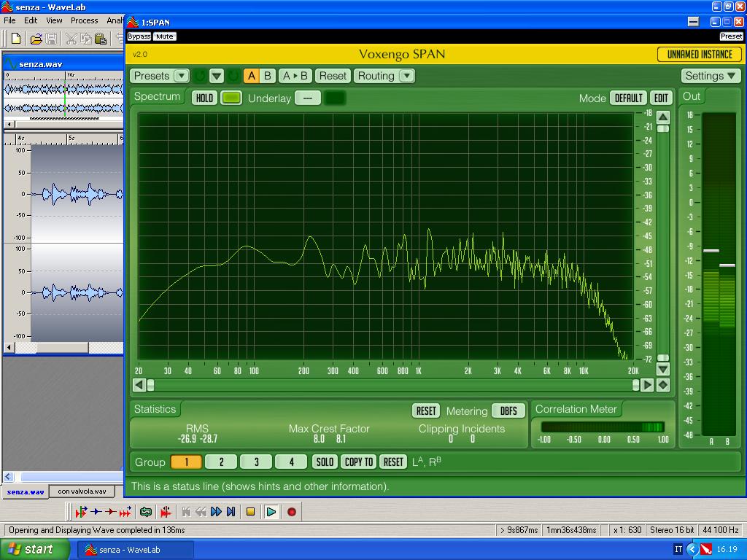Stop playback with the yellow square
Screen dimensions: 747x560
point(251,512)
